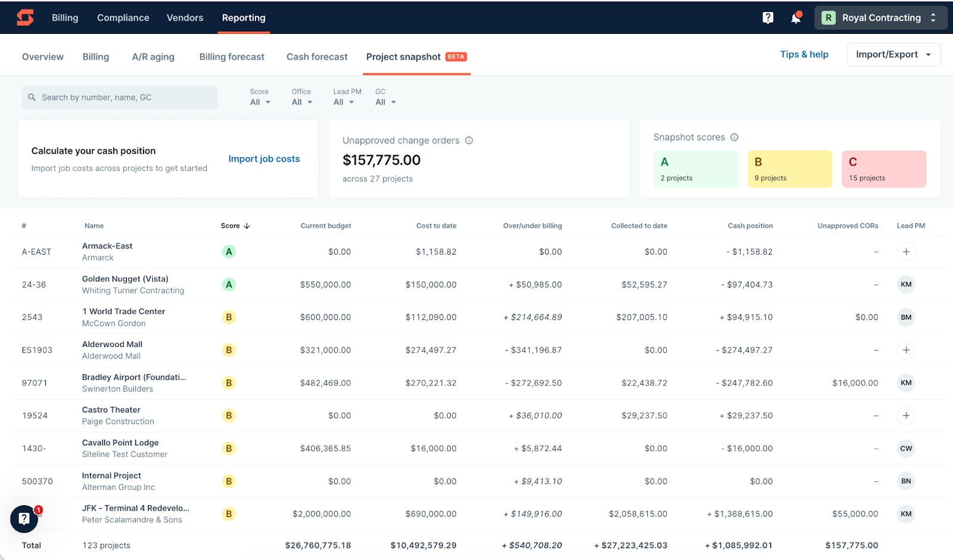Click the BETA badge on Project snapshot

coord(456,57)
